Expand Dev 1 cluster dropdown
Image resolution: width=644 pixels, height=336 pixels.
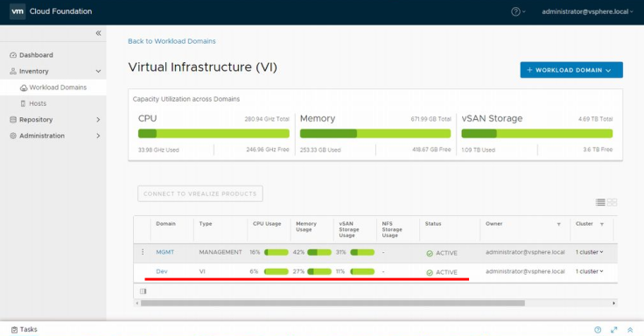(590, 271)
